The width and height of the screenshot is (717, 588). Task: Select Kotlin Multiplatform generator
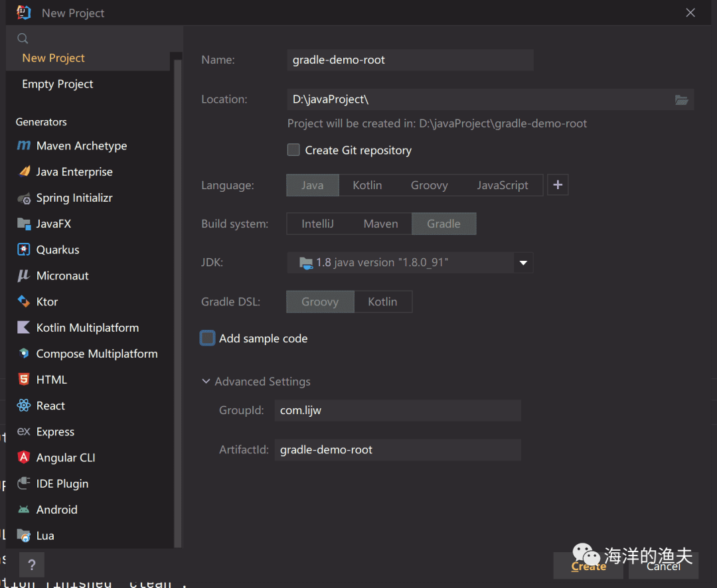[90, 328]
